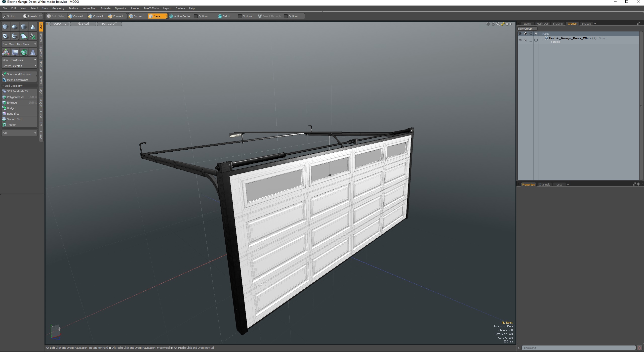
Task: Switch to the Images tab
Action: [x=586, y=24]
